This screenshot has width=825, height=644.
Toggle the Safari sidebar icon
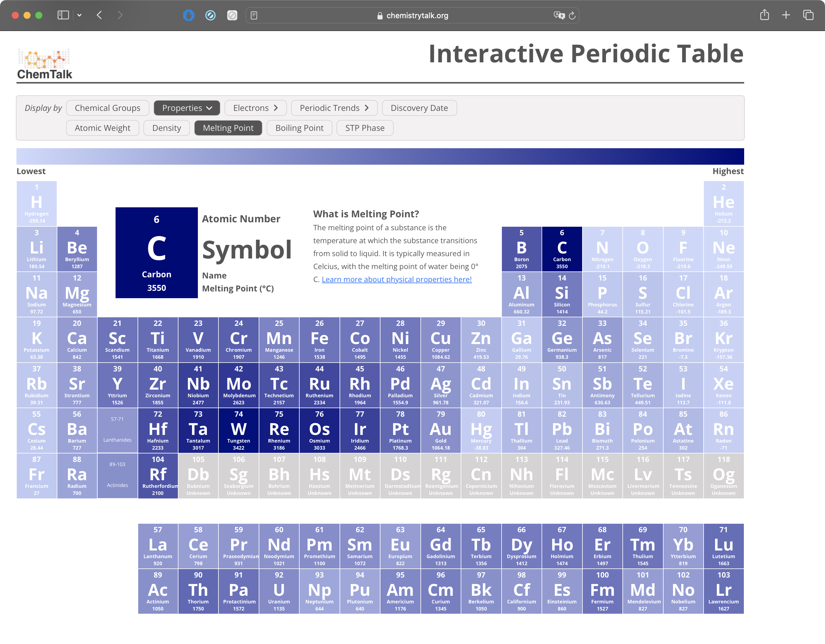63,15
